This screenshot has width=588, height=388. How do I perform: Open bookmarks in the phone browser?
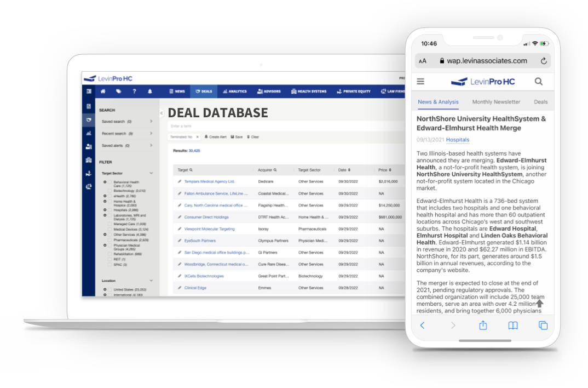[513, 326]
